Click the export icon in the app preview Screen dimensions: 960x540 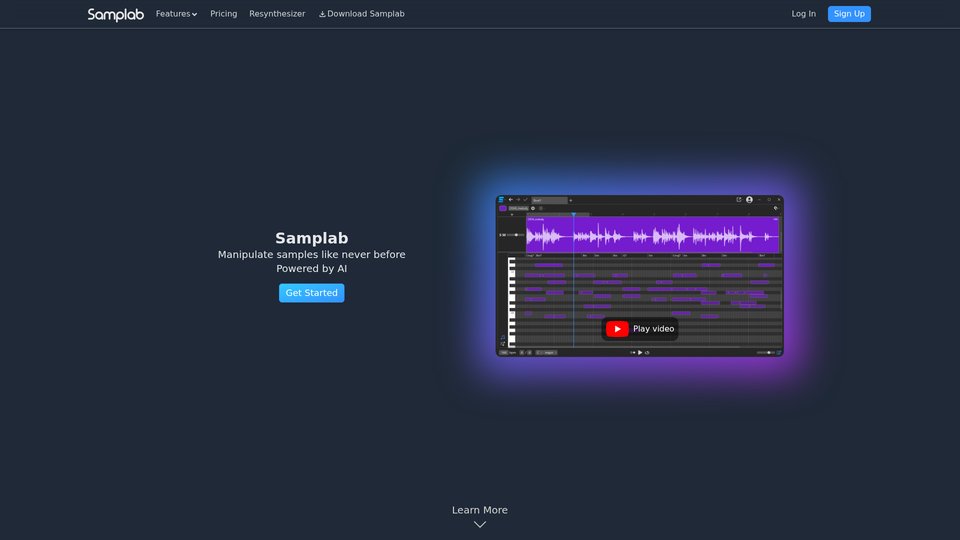click(x=739, y=200)
